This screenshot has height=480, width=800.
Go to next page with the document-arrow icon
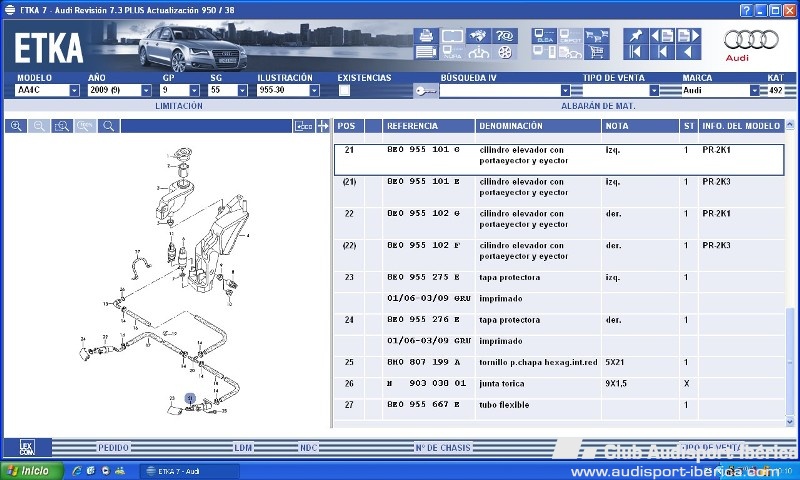tap(688, 36)
